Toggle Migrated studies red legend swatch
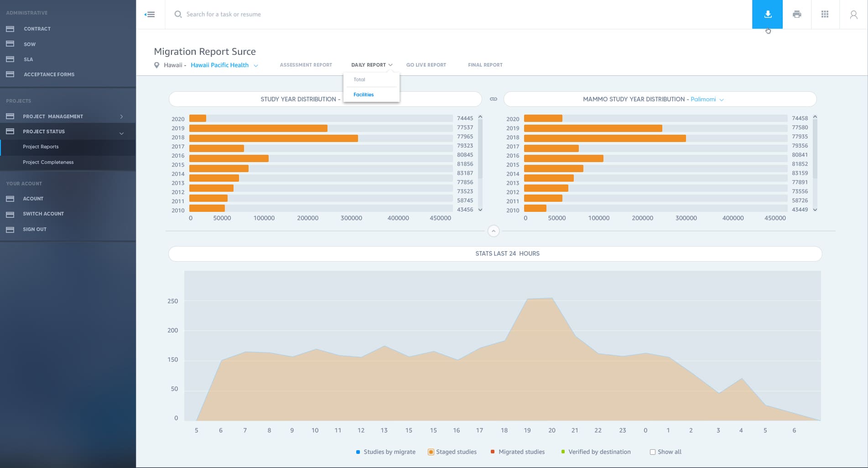Screen dimensions: 868x468 point(493,452)
